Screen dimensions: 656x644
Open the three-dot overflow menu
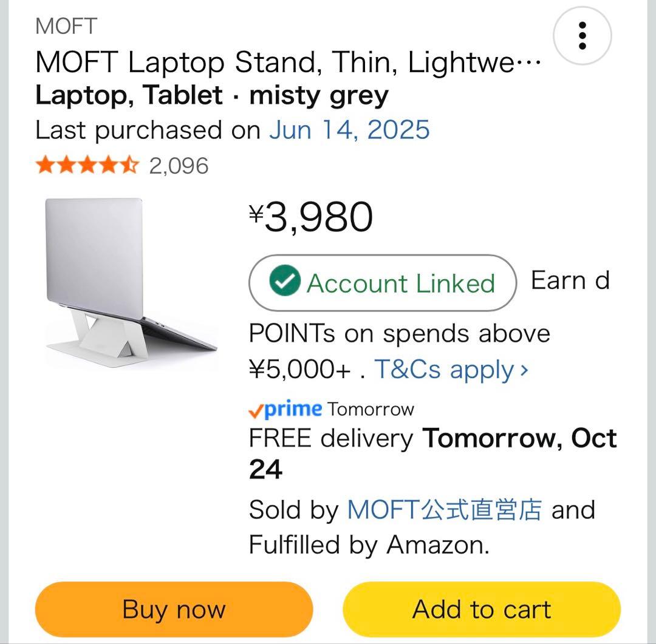click(x=582, y=35)
